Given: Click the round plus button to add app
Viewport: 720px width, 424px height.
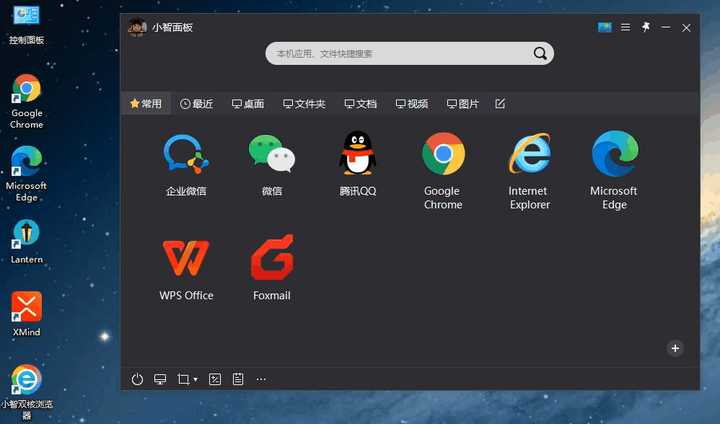Looking at the screenshot, I should [675, 348].
